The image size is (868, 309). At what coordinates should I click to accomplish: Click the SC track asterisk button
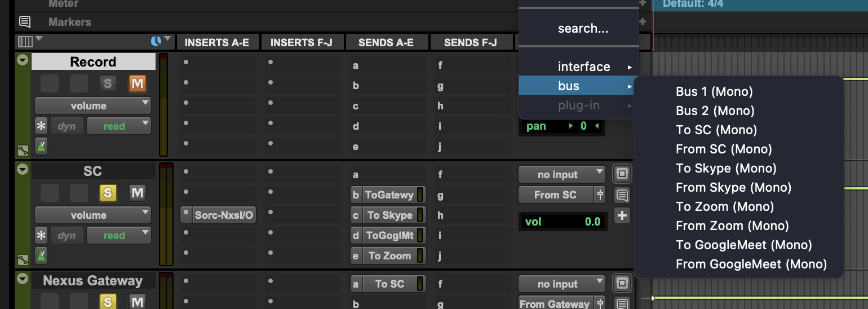pos(42,236)
